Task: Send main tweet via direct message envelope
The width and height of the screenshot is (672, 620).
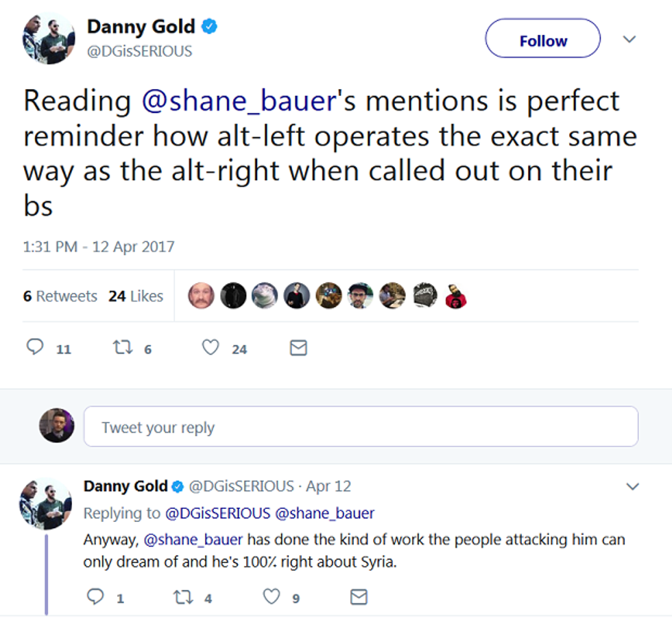Action: click(x=298, y=348)
